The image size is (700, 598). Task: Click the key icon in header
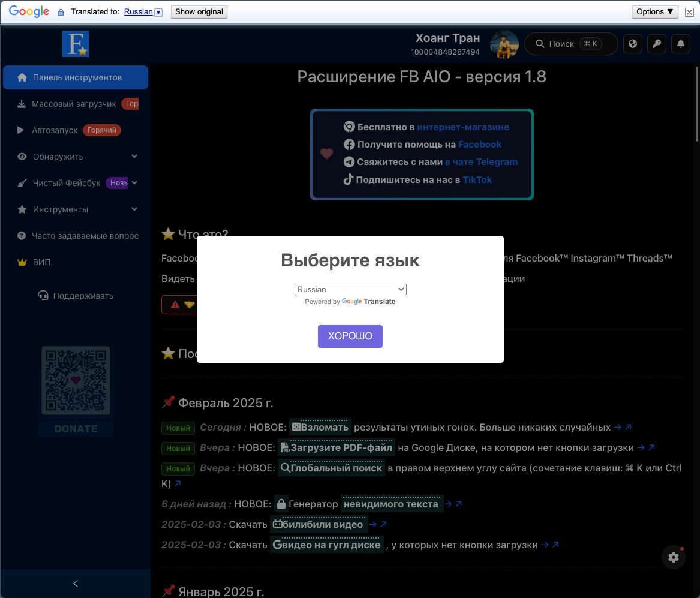click(x=657, y=44)
